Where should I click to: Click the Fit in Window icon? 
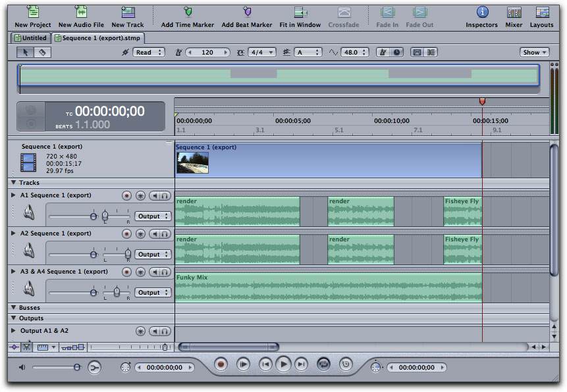pos(300,12)
